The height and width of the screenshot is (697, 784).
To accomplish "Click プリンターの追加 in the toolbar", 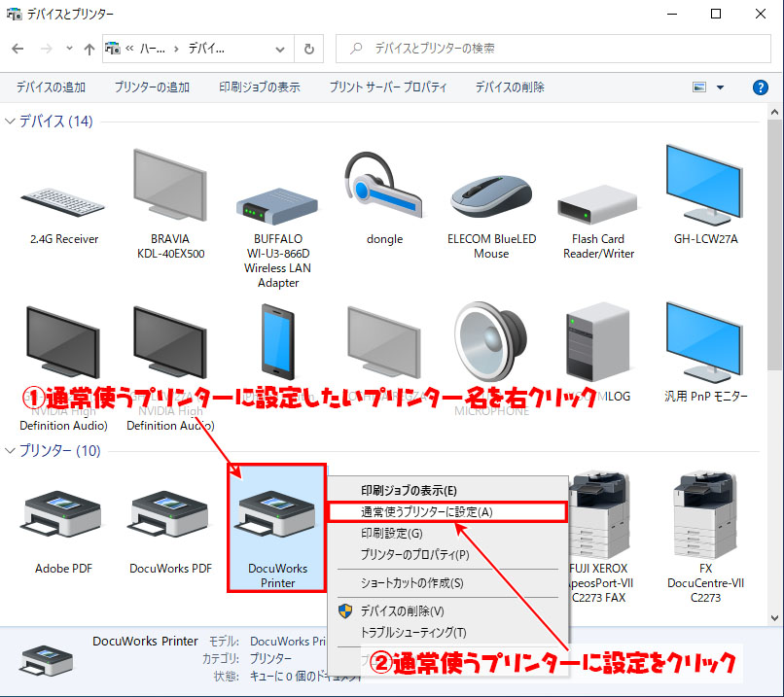I will click(152, 87).
